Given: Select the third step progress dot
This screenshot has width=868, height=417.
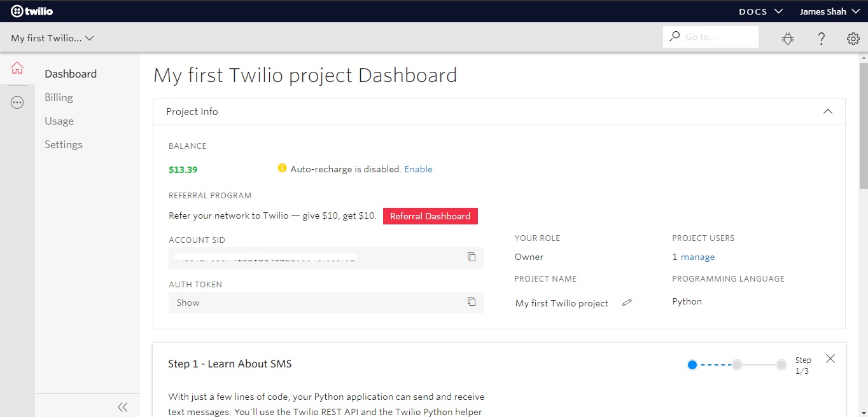Looking at the screenshot, I should point(781,365).
